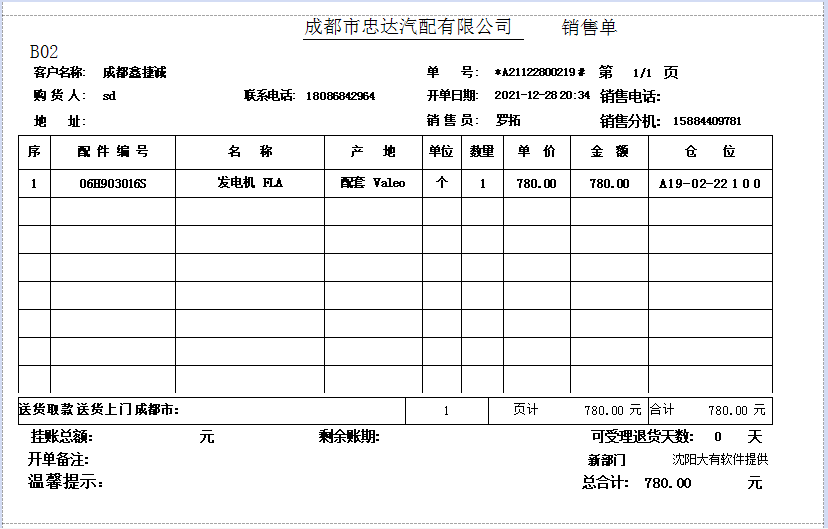Image resolution: width=828 pixels, height=529 pixels.
Task: Click the order date 2021-12-28 20:34
Action: (541, 96)
